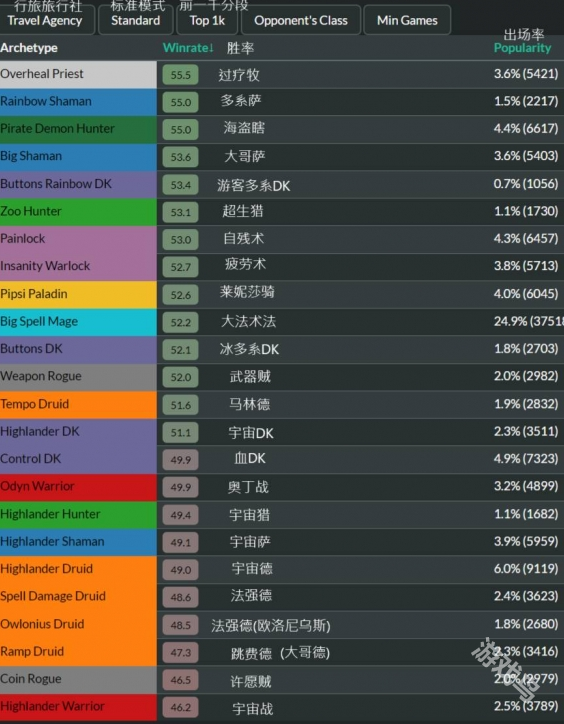Open the Odyn Warrior archetype
This screenshot has width=564, height=724.
78,487
